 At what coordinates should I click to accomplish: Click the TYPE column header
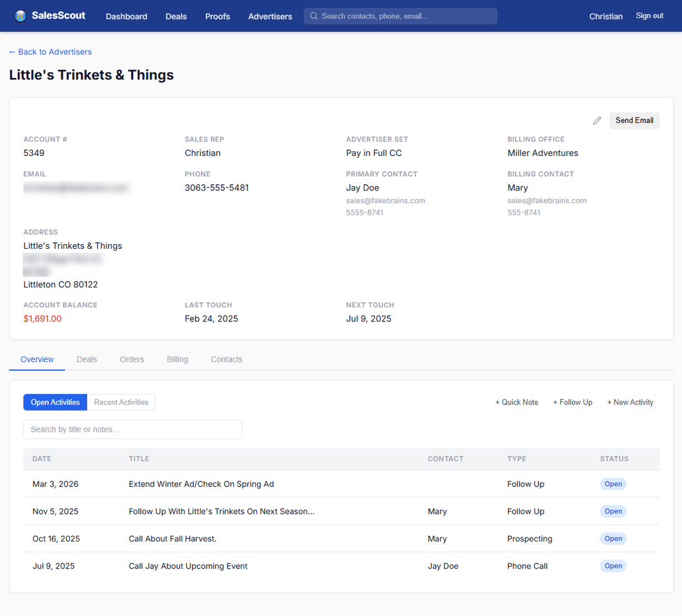(x=517, y=459)
